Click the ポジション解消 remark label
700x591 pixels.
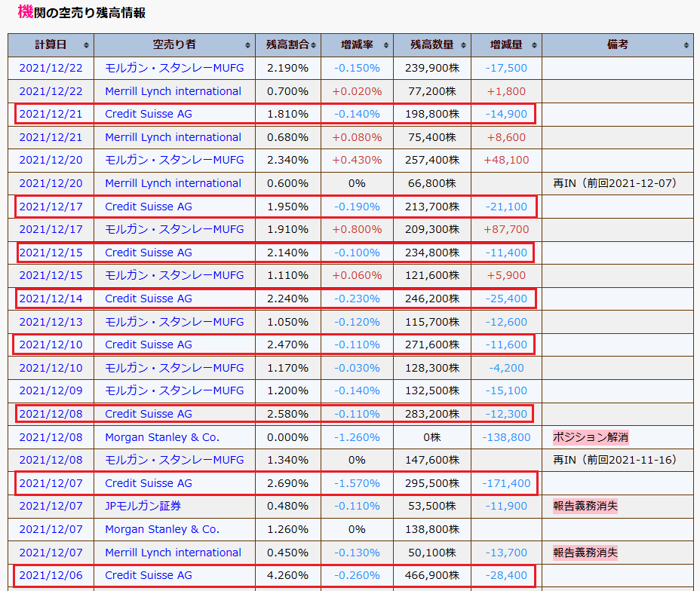(x=591, y=437)
